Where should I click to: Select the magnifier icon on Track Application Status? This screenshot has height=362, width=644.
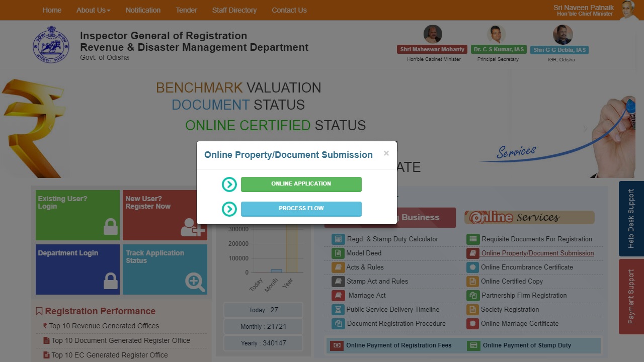(194, 282)
